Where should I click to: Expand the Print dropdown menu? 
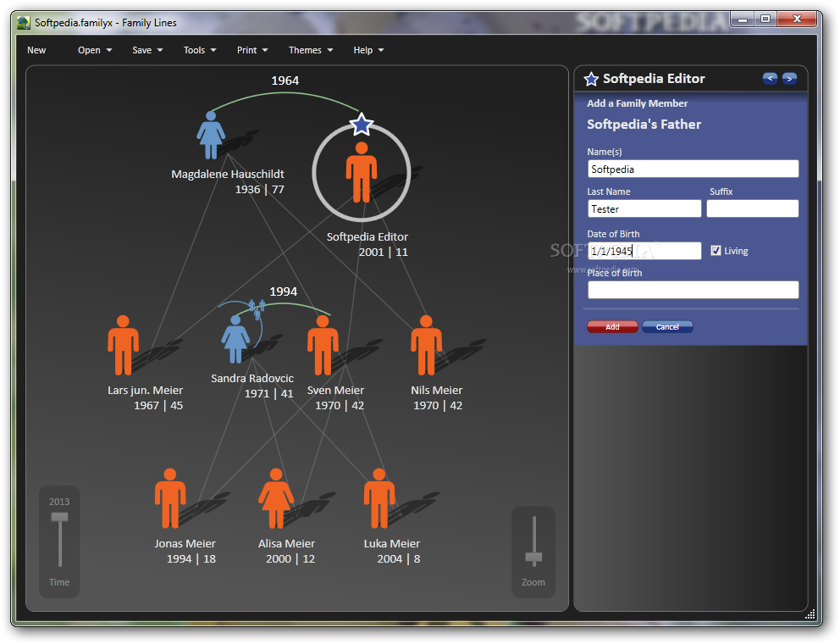click(252, 50)
